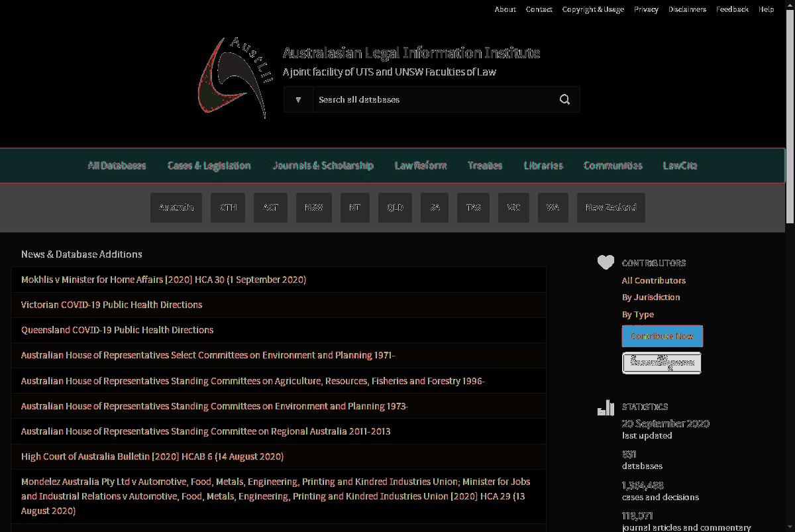795x532 pixels.
Task: Select the LawCite menu item
Action: point(680,166)
